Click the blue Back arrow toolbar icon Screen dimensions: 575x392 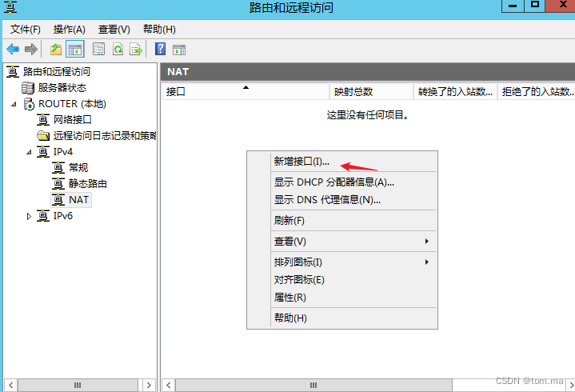tap(13, 49)
